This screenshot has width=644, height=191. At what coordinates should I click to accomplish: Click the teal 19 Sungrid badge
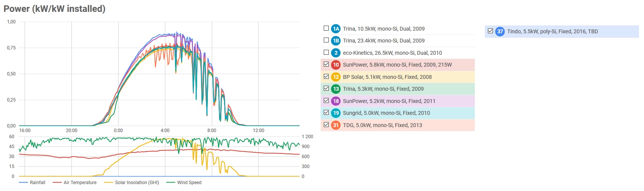(x=336, y=113)
